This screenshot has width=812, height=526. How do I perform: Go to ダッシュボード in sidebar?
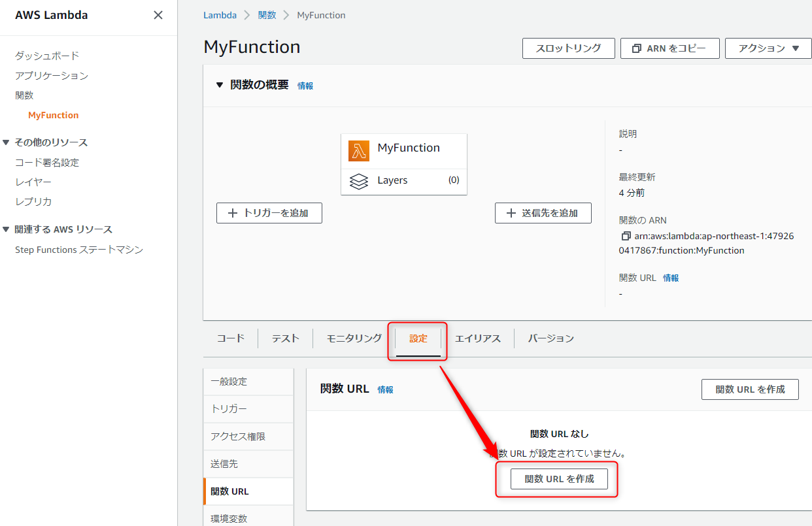point(47,56)
